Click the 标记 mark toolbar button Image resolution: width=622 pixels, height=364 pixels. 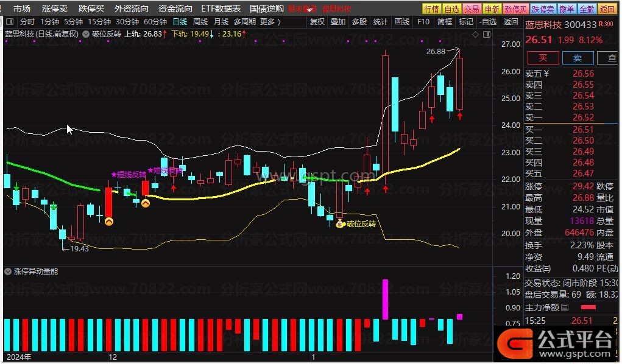tap(465, 22)
